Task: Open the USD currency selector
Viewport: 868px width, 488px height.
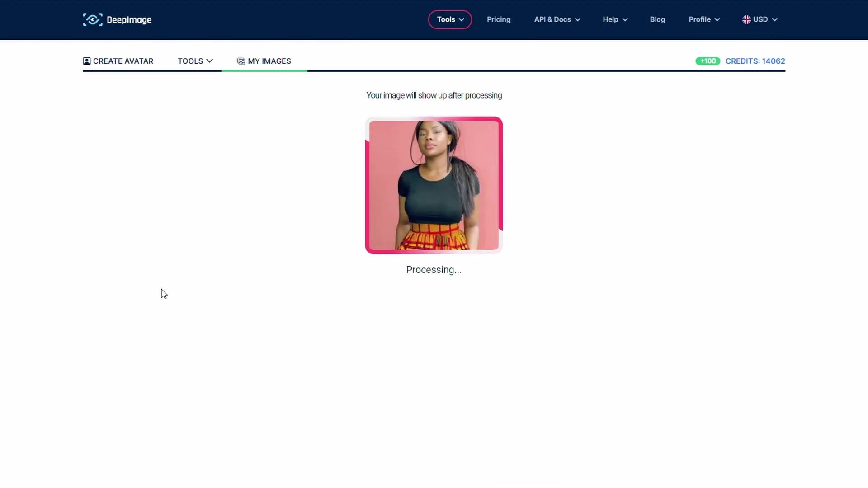Action: pyautogui.click(x=760, y=19)
